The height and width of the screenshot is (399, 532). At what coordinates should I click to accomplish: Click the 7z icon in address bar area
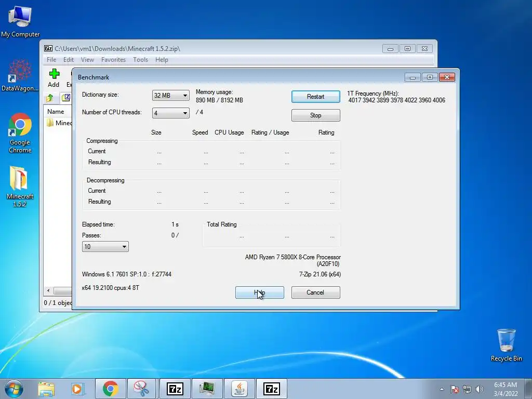pos(66,98)
